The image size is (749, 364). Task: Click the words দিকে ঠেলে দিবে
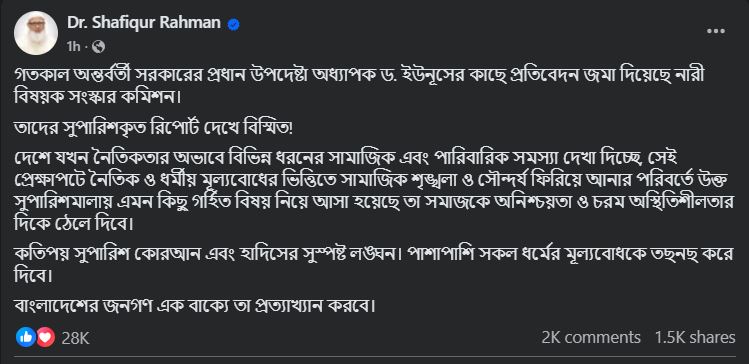tap(74, 223)
